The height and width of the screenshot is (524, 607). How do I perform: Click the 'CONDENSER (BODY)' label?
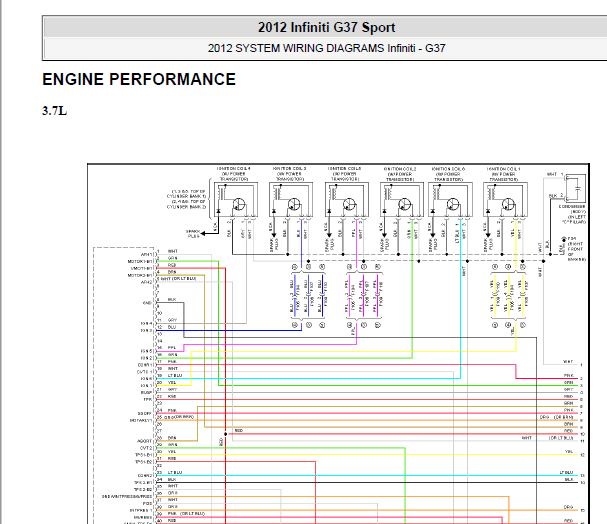pos(572,209)
